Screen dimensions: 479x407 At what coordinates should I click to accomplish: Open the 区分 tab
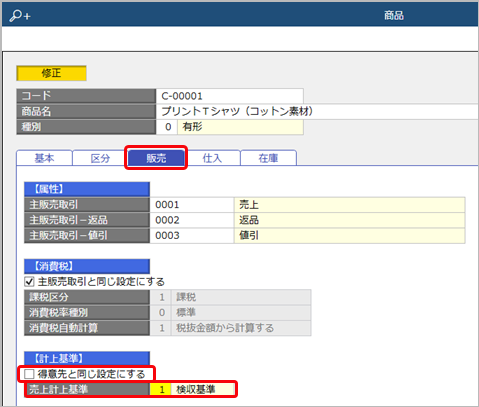(x=100, y=158)
